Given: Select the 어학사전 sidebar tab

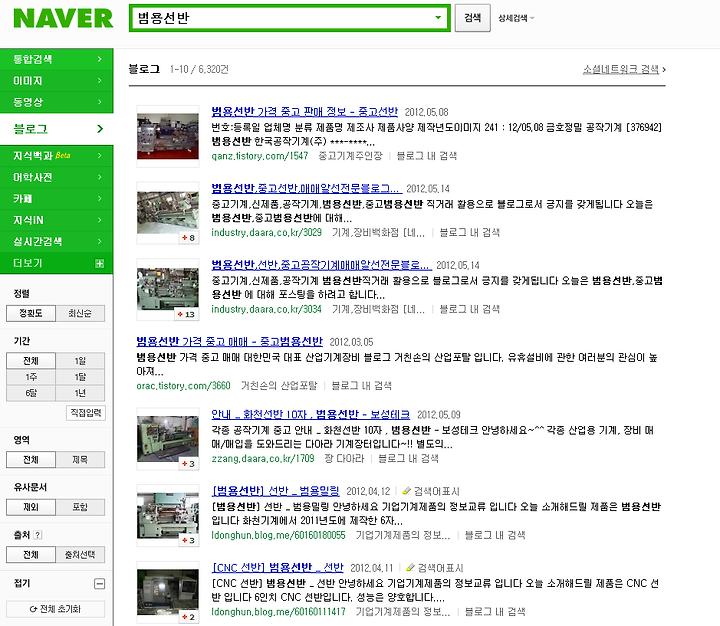Looking at the screenshot, I should point(56,177).
